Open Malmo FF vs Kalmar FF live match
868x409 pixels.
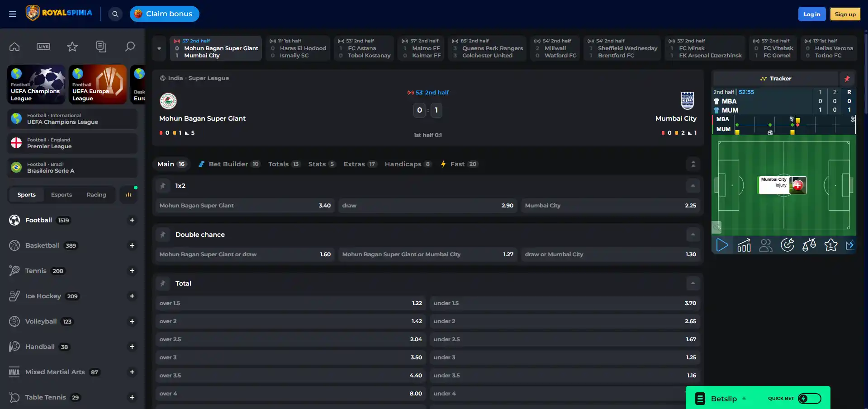pyautogui.click(x=421, y=48)
